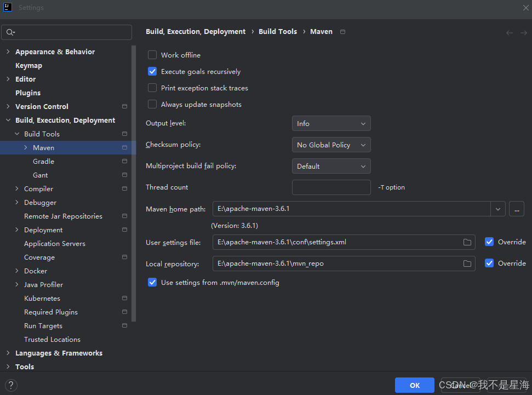Open the Checksum policy dropdown
The width and height of the screenshot is (532, 395).
pyautogui.click(x=331, y=145)
